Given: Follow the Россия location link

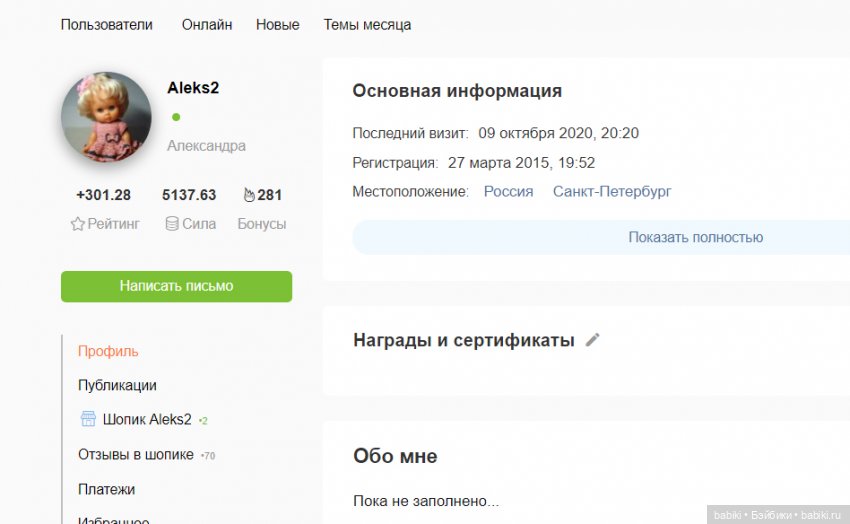Looking at the screenshot, I should (508, 191).
